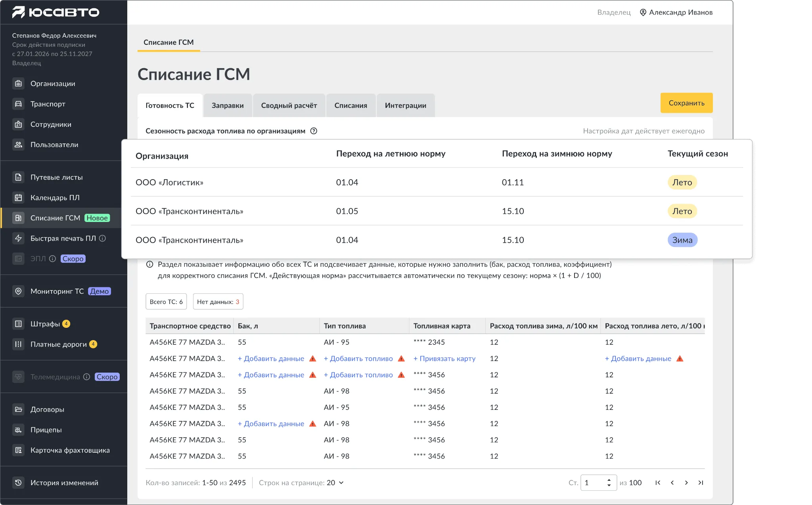Click the Зима season badge
Viewport: 812px width, 505px height.
[682, 240]
